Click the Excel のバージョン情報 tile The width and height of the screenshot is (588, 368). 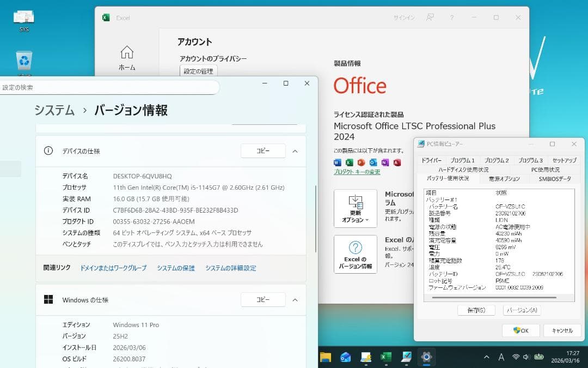pos(355,254)
